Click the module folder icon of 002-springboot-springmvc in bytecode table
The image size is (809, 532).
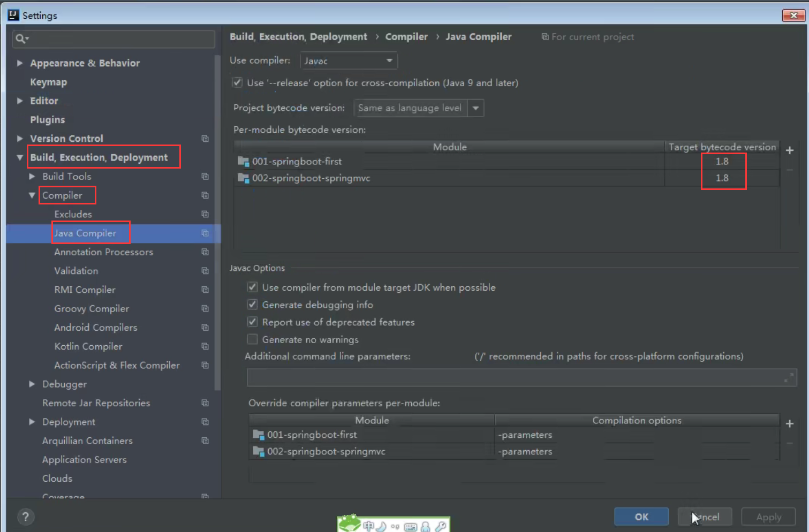click(x=244, y=178)
